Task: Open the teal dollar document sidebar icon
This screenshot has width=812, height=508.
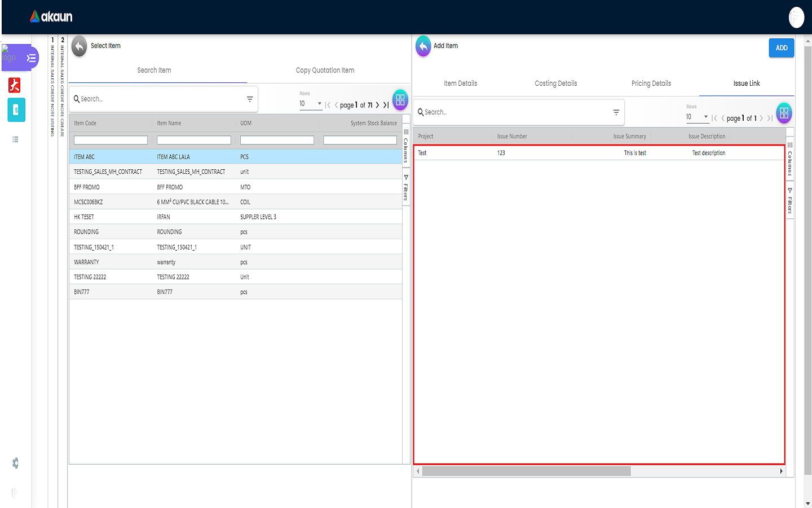Action: (16, 110)
